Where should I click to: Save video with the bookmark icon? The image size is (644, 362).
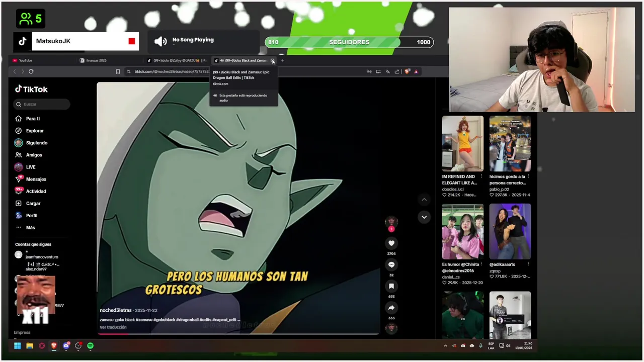pos(391,286)
